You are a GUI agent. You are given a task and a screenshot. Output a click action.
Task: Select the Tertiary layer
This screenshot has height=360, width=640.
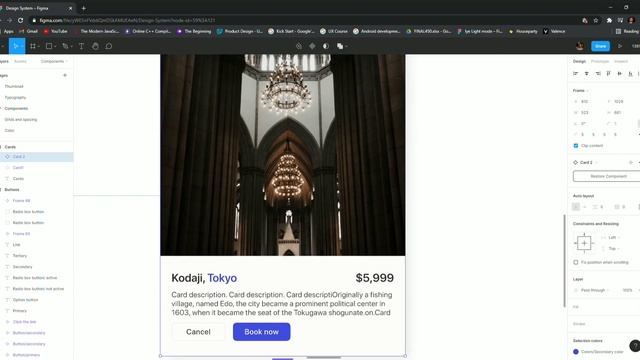(x=20, y=256)
